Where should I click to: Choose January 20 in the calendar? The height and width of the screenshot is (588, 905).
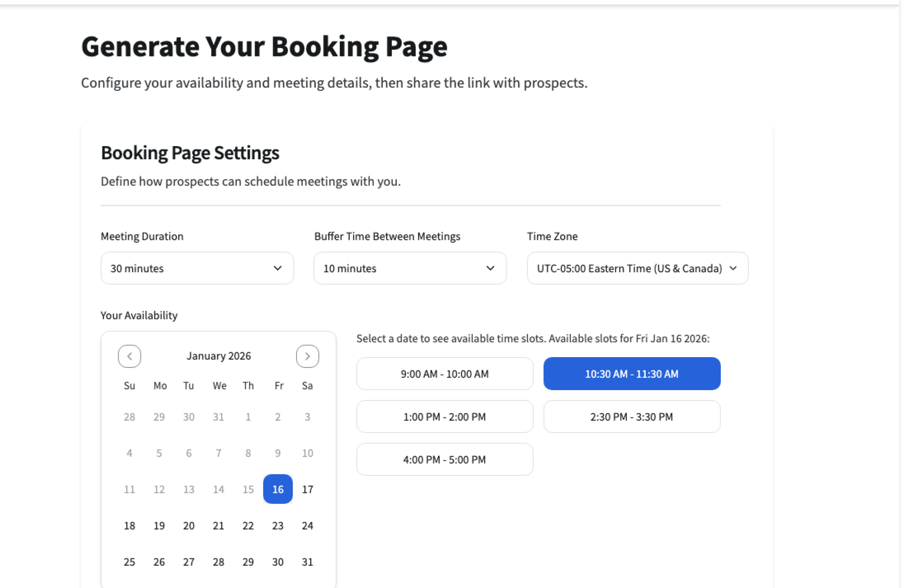coord(189,525)
